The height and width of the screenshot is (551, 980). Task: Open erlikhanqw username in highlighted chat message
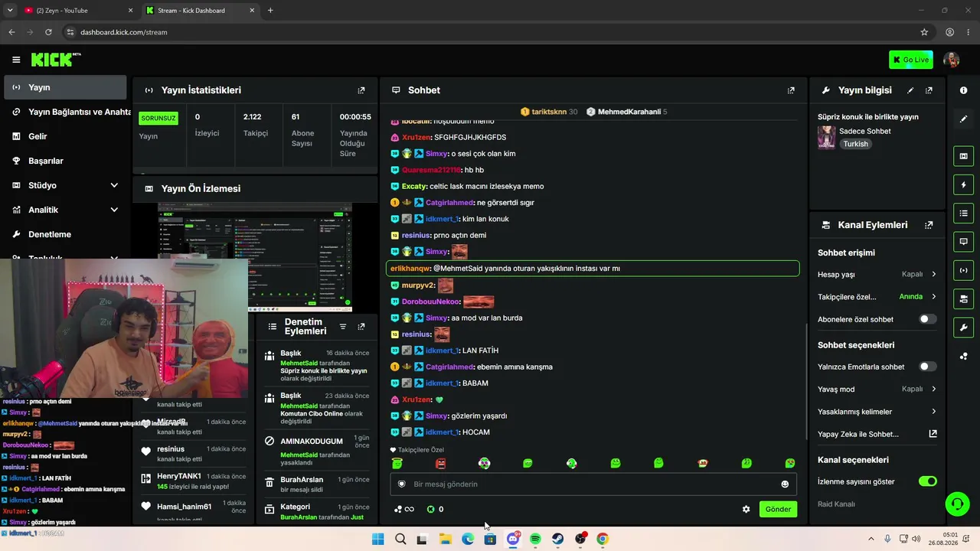coord(410,269)
